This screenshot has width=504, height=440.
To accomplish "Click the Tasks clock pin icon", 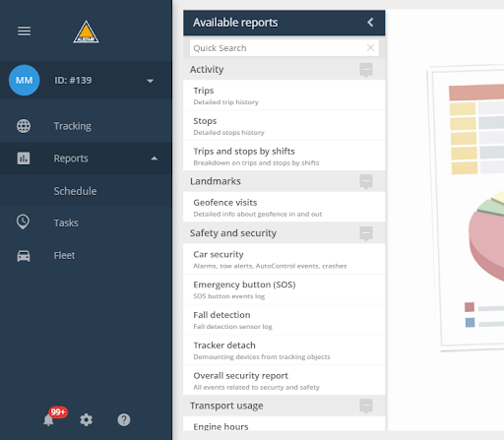I will [23, 222].
